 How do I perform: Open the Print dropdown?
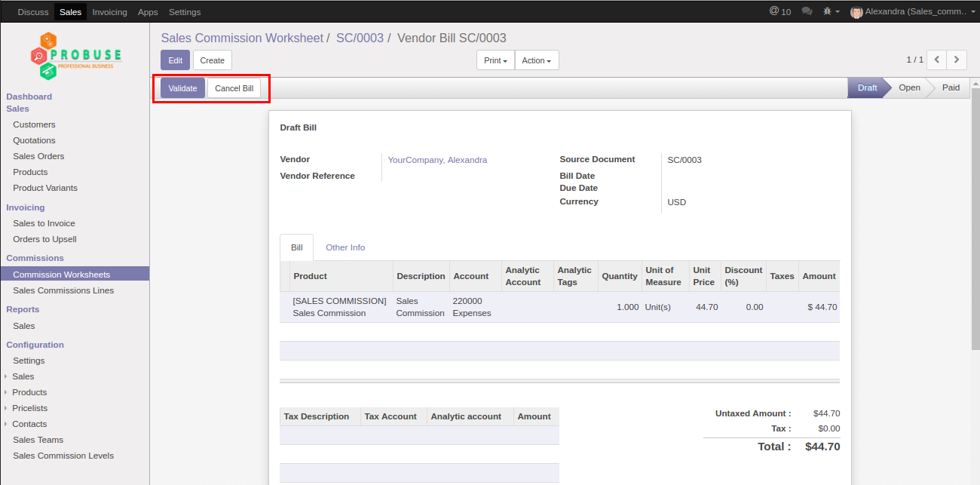click(x=495, y=60)
